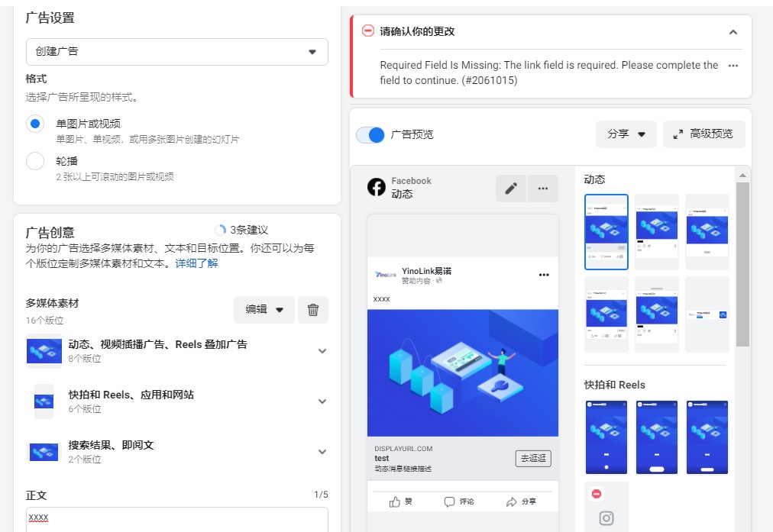Open the three-dot menu on YinoLink post
The height and width of the screenshot is (532, 773).
pyautogui.click(x=544, y=275)
